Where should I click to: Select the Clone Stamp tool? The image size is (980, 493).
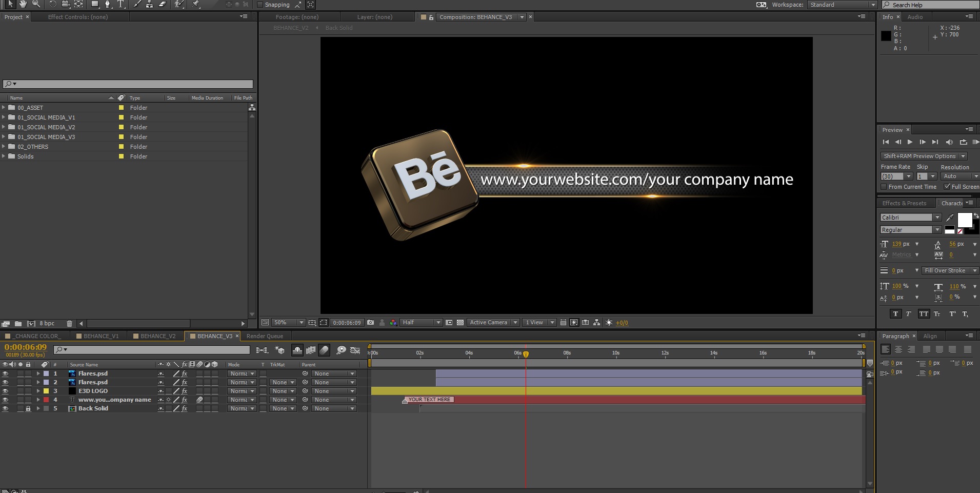click(x=150, y=4)
